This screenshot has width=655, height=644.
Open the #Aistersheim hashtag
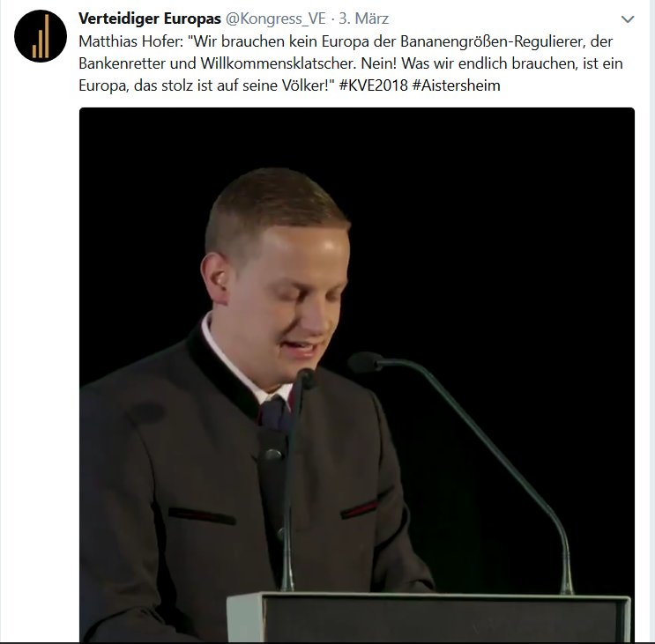click(456, 85)
